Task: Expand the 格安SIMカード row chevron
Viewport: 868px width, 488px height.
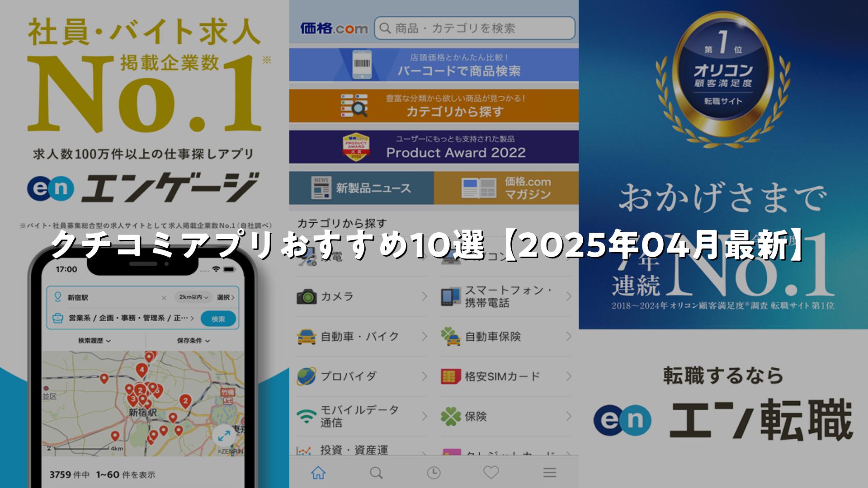Action: 569,376
